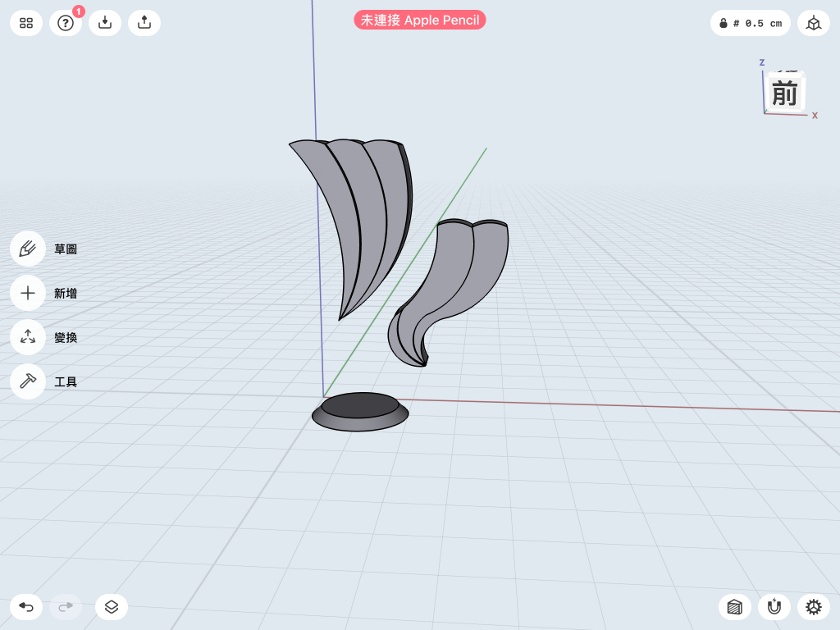Click the 前 face of orientation cube

tap(785, 94)
